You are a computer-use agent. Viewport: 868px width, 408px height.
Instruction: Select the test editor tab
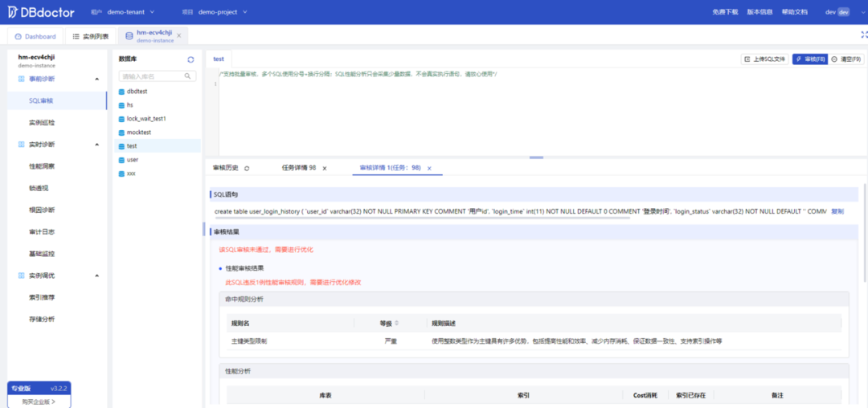click(219, 59)
